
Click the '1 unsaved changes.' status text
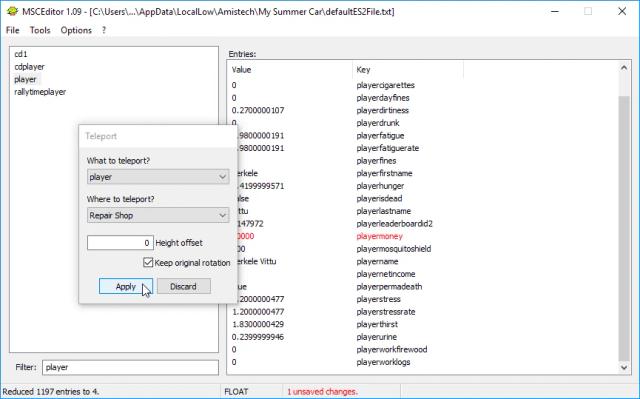coord(322,392)
